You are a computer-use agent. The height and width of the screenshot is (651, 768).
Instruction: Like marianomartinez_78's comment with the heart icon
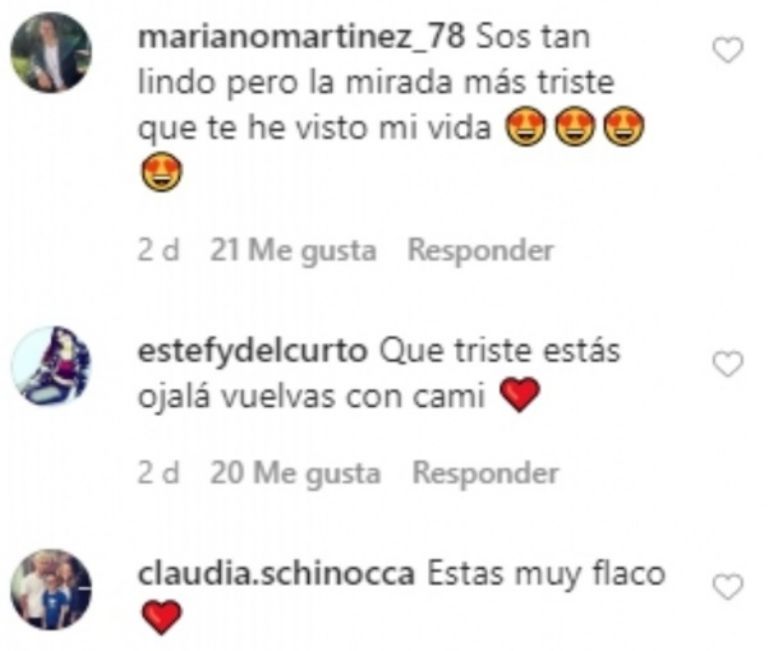(x=728, y=50)
